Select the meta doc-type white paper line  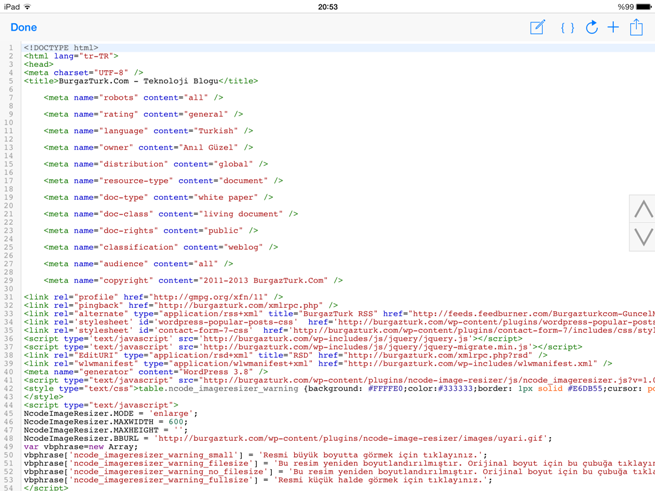158,197
